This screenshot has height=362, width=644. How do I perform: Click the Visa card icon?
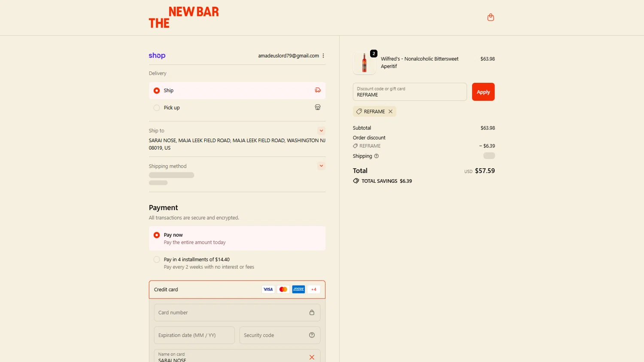(268, 290)
